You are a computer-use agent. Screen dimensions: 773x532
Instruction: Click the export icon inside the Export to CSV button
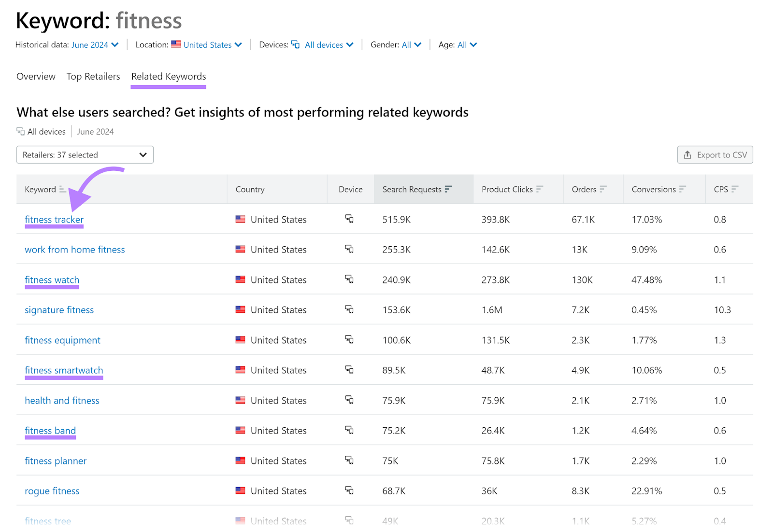(x=687, y=154)
